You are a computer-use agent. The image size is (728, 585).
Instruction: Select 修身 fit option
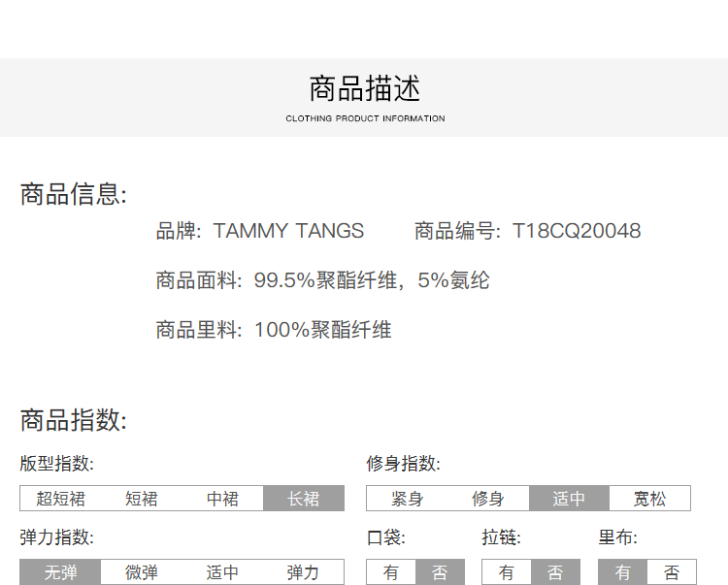[x=488, y=499]
